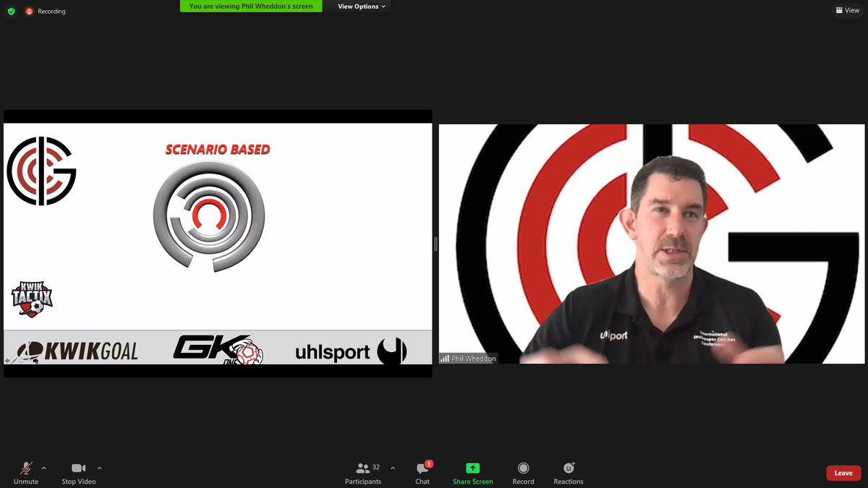Leave the meeting

(843, 473)
